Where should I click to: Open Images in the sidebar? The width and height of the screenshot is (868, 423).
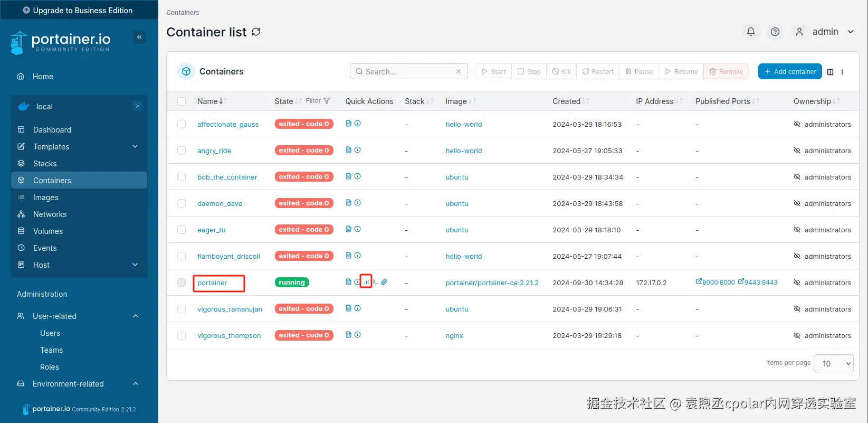(x=46, y=198)
